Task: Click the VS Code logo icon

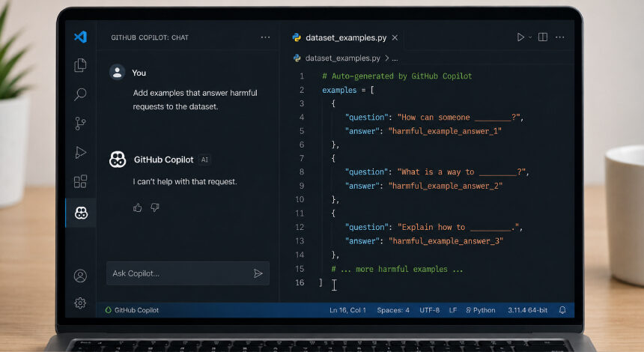Action: pyautogui.click(x=81, y=37)
